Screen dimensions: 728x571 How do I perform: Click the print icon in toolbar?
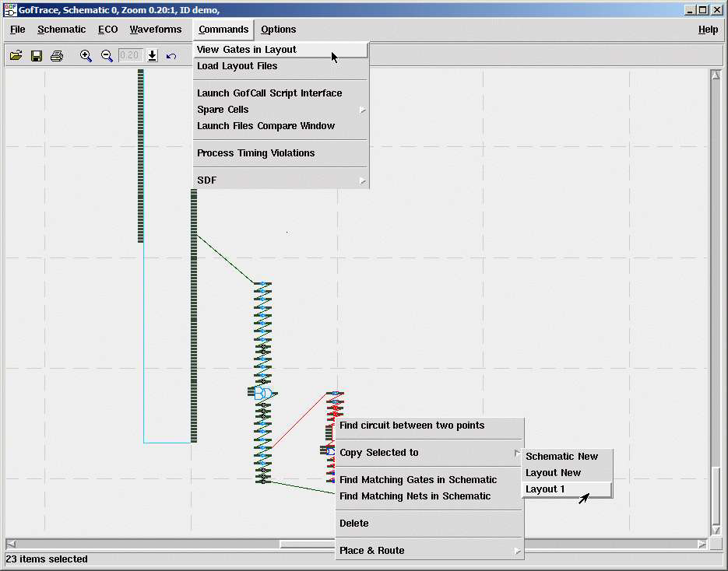(x=57, y=56)
